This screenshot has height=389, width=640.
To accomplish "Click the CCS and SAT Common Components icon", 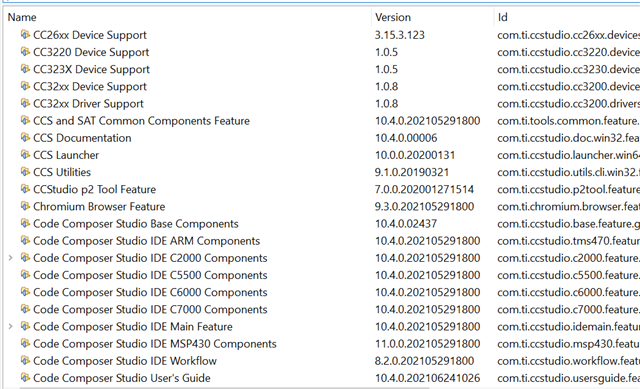I will (25, 120).
